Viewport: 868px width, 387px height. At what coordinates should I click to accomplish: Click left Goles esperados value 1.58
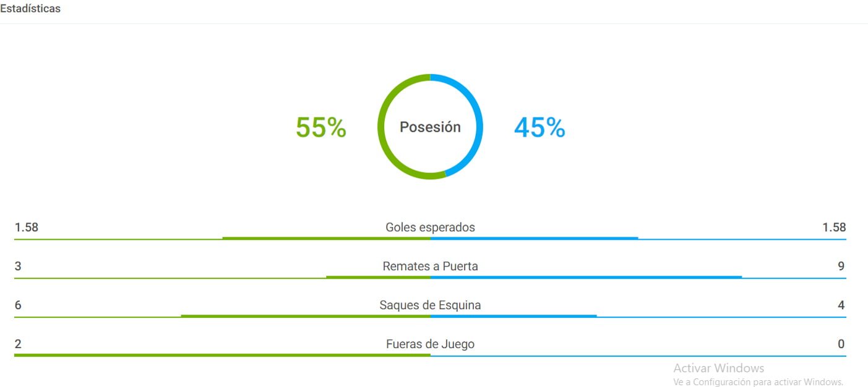[27, 228]
